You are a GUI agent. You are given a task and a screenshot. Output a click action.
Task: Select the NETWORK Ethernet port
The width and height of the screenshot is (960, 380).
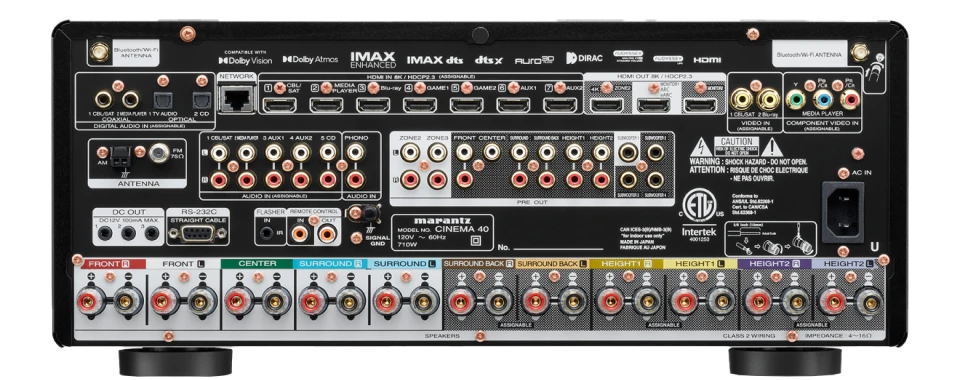point(236,98)
